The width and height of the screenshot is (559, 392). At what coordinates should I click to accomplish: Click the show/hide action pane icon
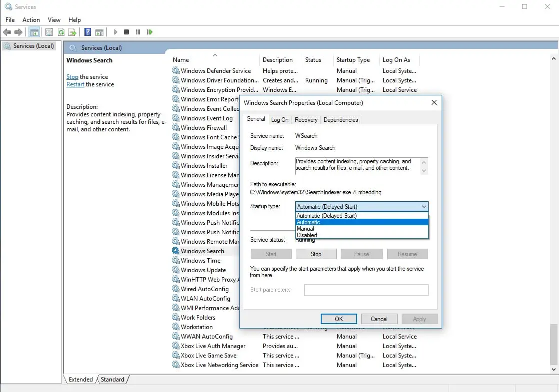coord(99,32)
